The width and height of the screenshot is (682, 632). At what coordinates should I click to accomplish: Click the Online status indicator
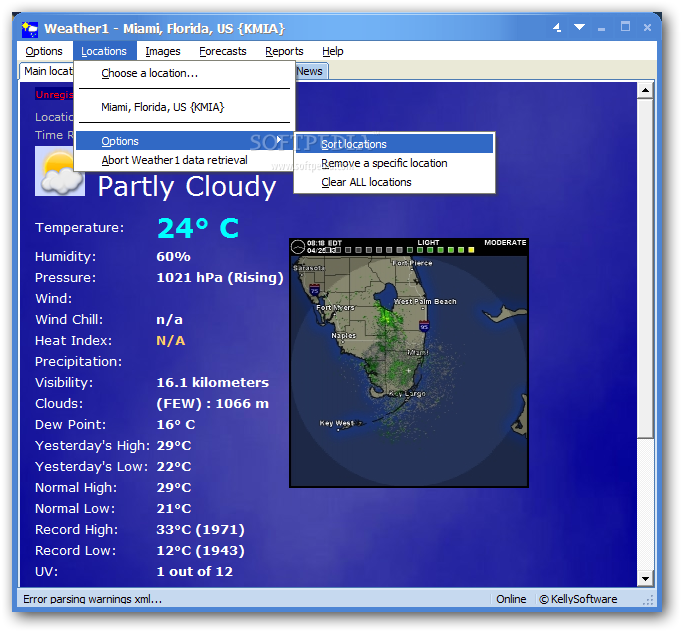pyautogui.click(x=511, y=599)
